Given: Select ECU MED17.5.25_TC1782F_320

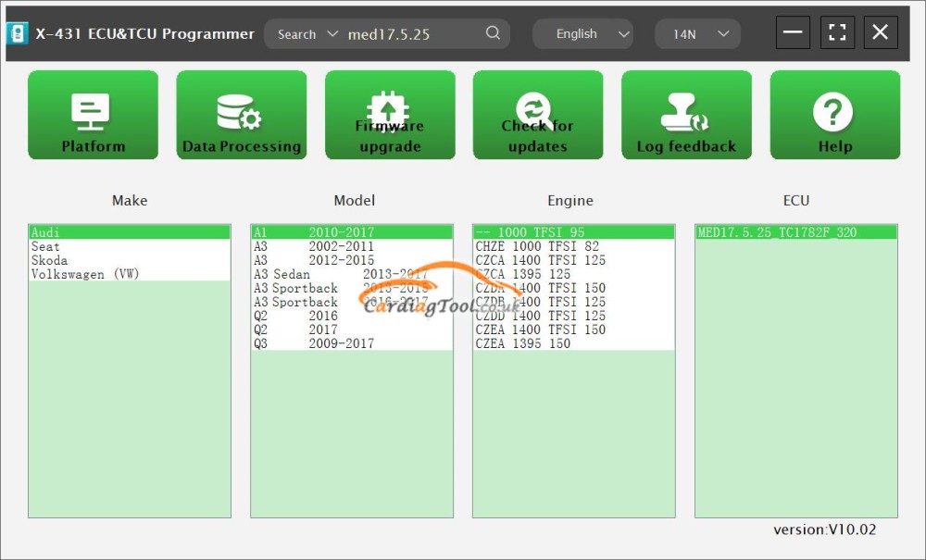Looking at the screenshot, I should coord(796,232).
